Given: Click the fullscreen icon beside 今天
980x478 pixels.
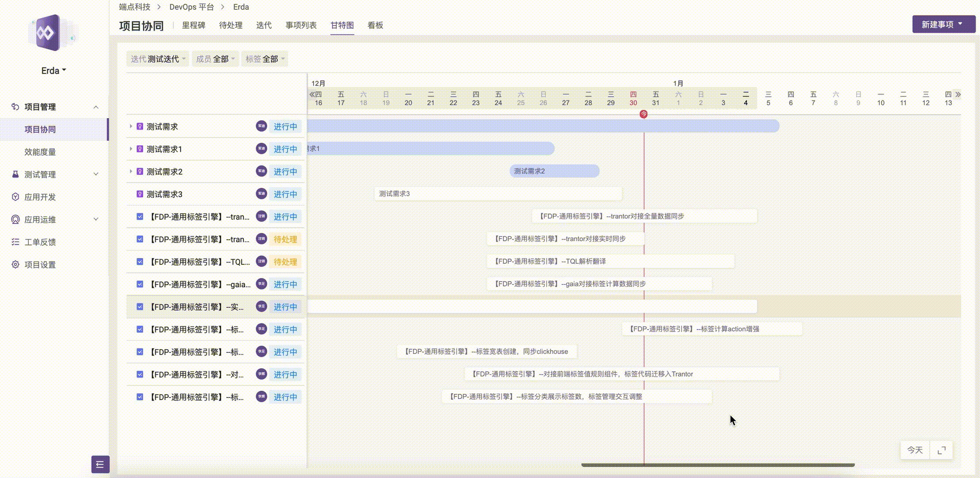Looking at the screenshot, I should [x=942, y=450].
